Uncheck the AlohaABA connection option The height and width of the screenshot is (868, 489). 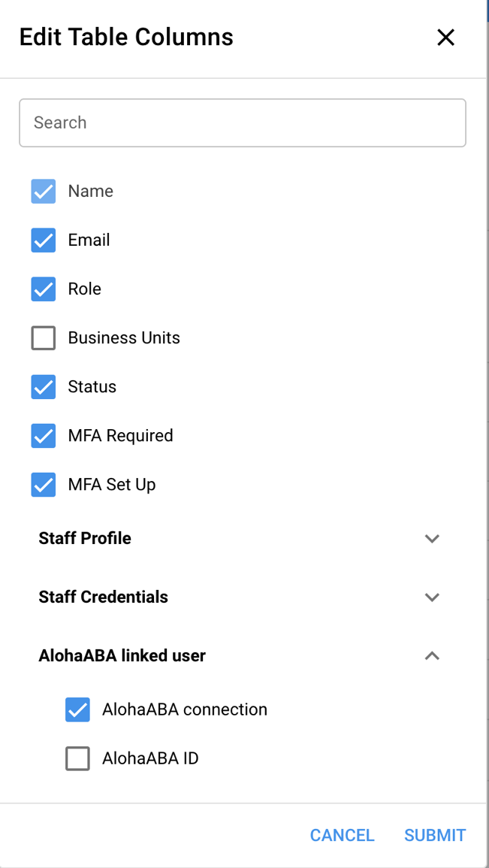tap(77, 709)
